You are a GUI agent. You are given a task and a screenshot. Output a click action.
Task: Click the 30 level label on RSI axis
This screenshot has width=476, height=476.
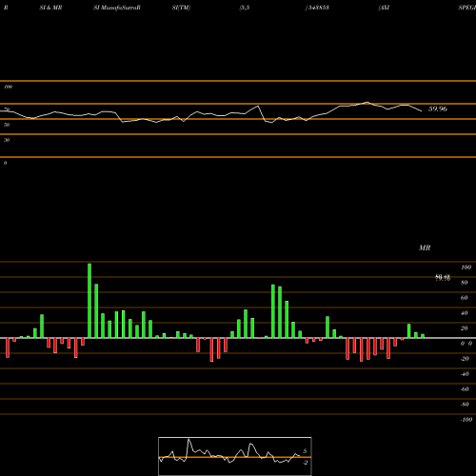(7, 140)
